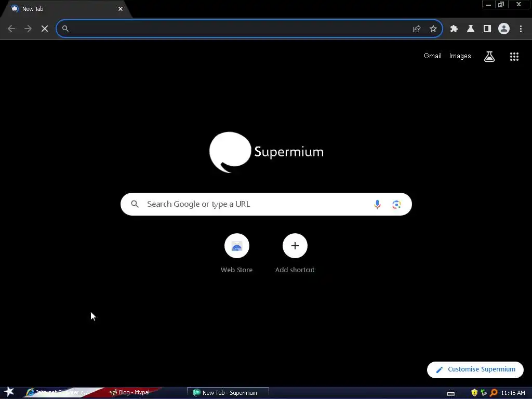The width and height of the screenshot is (532, 399).
Task: Restore down the Supermium window
Action: click(501, 5)
